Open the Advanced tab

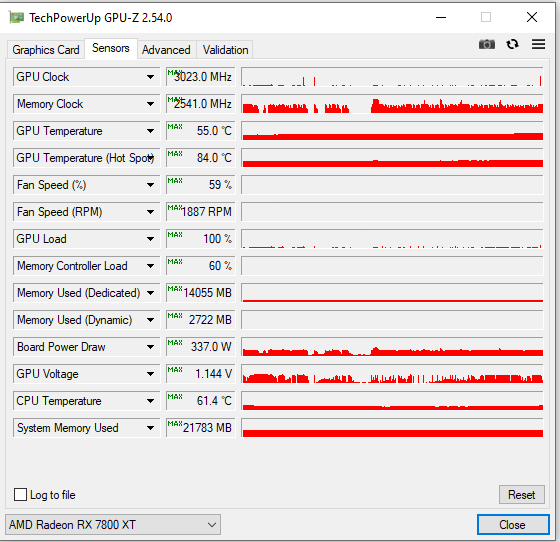(x=166, y=50)
